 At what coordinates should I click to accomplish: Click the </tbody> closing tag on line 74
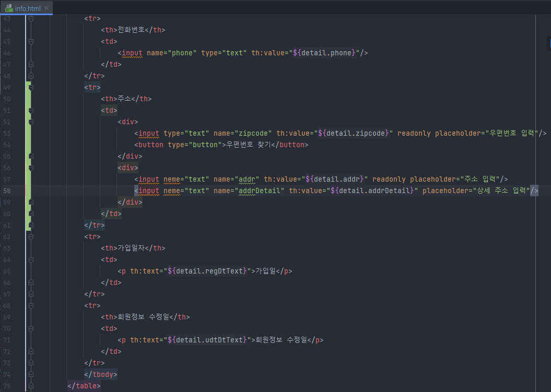click(100, 374)
